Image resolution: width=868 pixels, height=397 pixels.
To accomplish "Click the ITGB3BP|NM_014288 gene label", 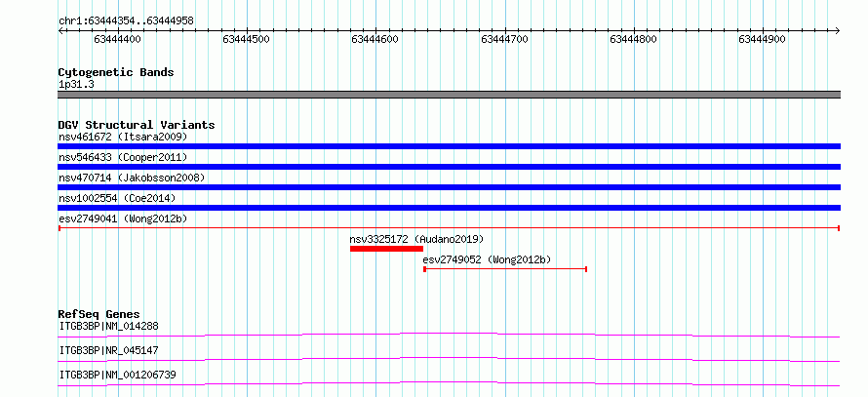I will pyautogui.click(x=108, y=326).
